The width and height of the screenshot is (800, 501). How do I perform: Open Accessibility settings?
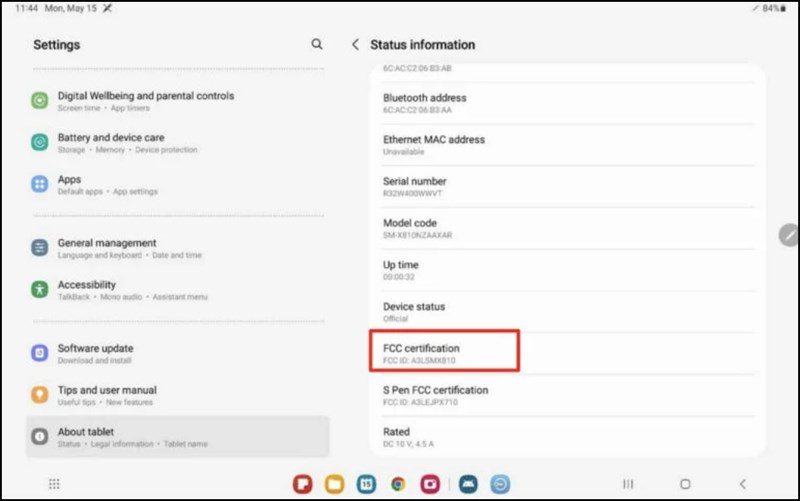(178, 290)
